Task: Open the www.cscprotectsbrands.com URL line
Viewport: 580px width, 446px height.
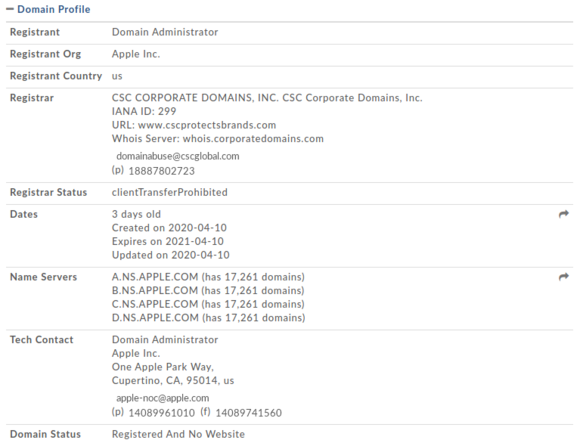Action: (x=194, y=125)
